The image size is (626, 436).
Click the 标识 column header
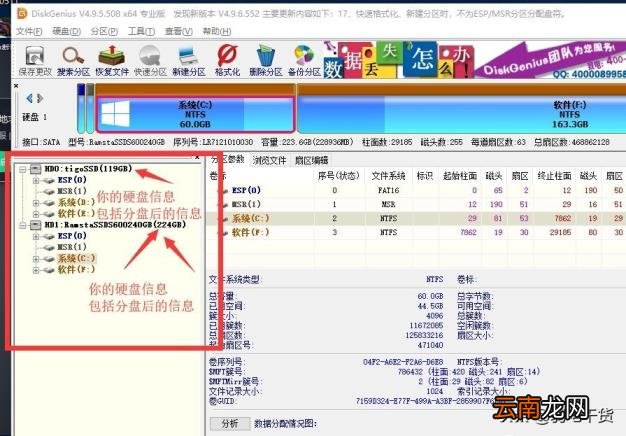point(425,176)
